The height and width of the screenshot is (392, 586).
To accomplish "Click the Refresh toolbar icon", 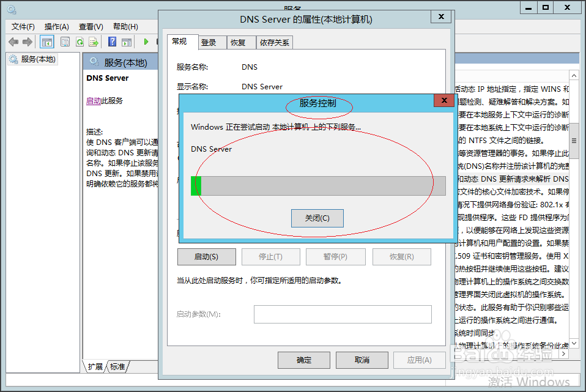I will [x=80, y=42].
